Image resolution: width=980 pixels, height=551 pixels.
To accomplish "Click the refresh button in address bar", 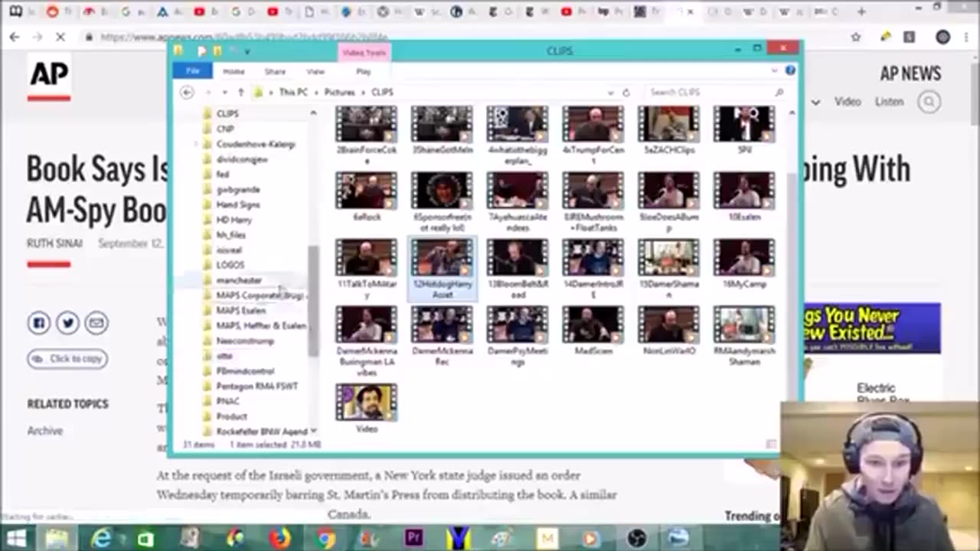I will point(626,93).
